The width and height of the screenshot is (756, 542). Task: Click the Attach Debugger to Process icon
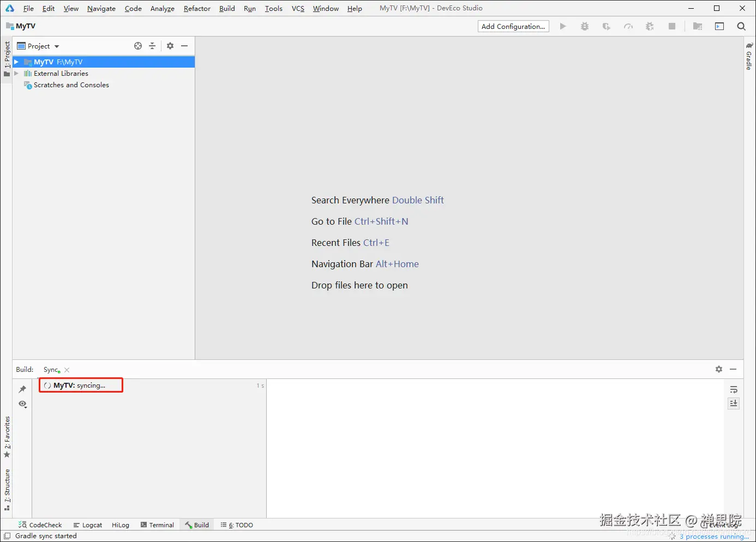650,26
